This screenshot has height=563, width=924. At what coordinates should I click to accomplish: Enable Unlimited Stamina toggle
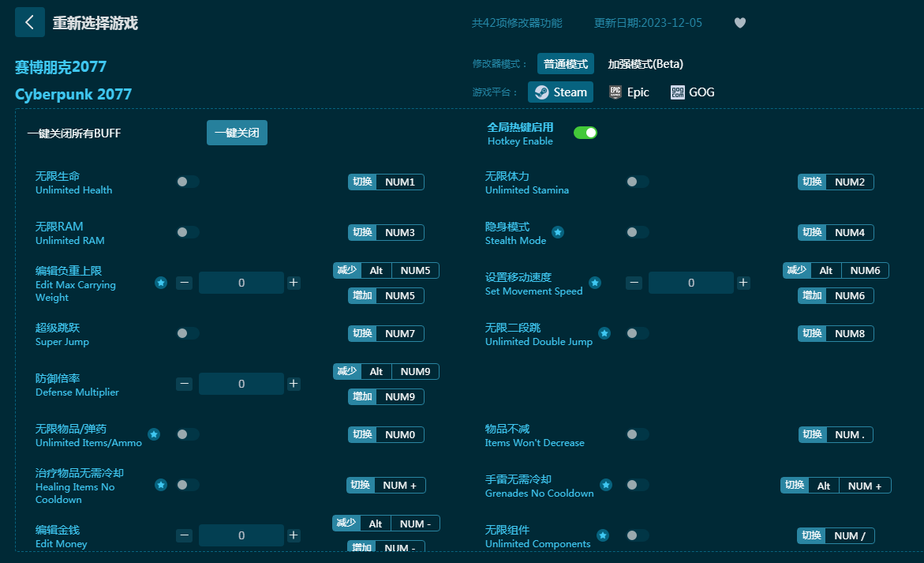click(637, 182)
